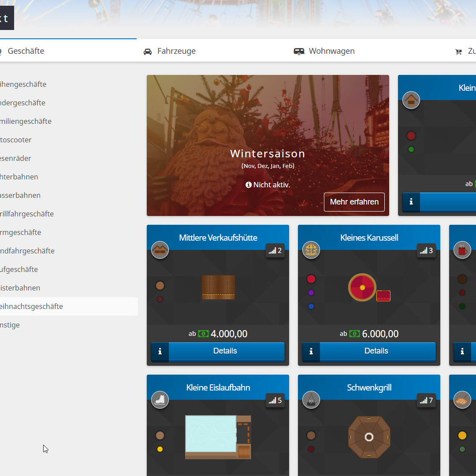Image resolution: width=476 pixels, height=476 pixels.
Task: Switch to the Wohnwagen tab
Action: (x=324, y=51)
